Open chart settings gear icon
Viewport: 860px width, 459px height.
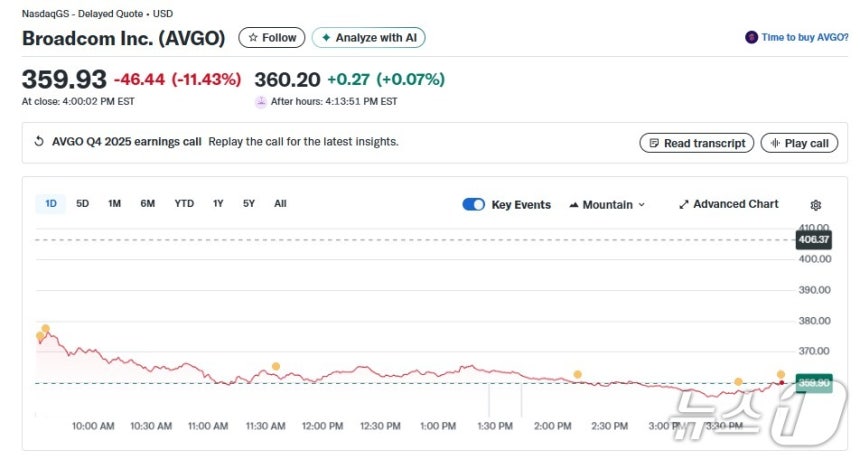click(815, 205)
